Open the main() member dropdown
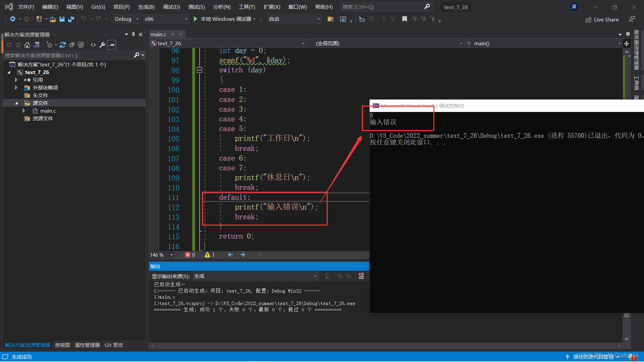 pyautogui.click(x=544, y=44)
